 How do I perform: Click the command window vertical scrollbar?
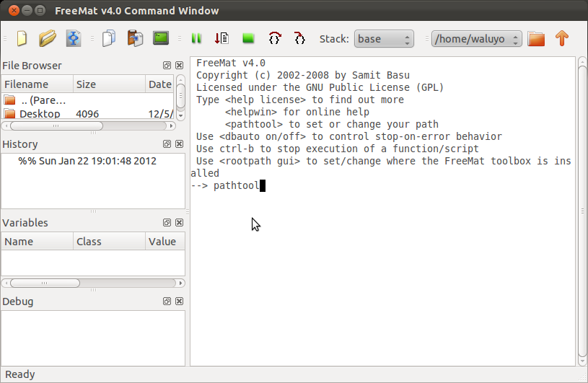point(582,212)
